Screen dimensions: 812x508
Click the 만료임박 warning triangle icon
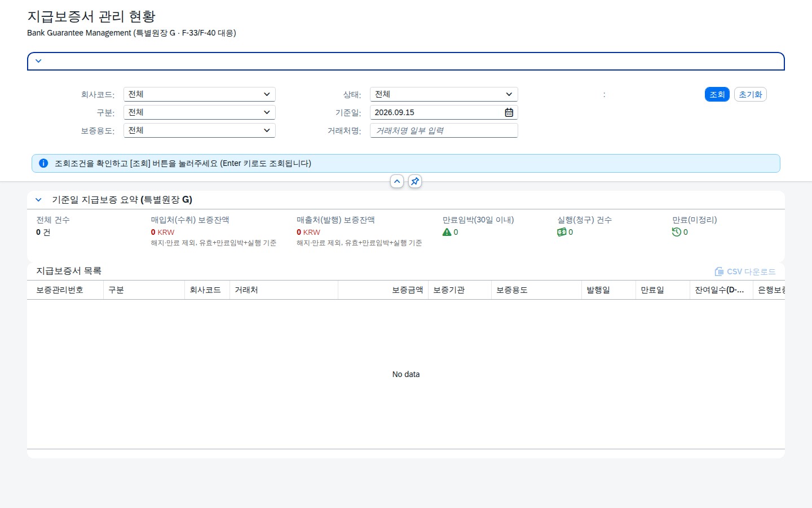tap(447, 232)
